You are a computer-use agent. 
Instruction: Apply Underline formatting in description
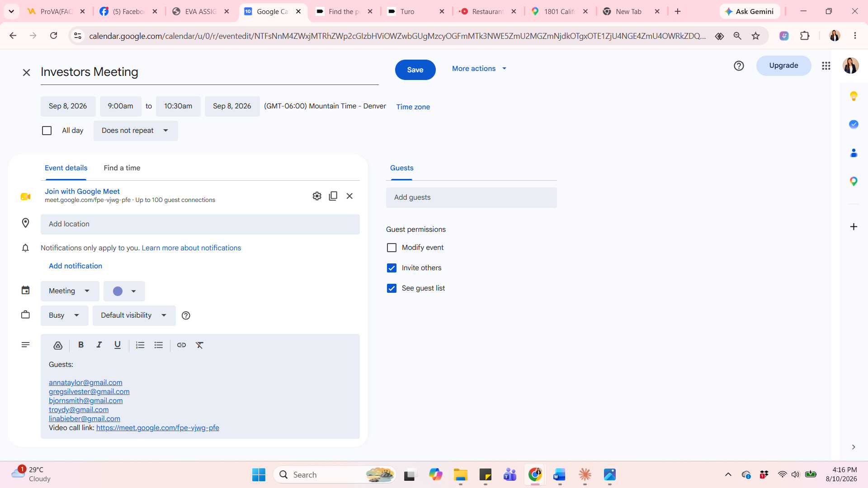118,345
